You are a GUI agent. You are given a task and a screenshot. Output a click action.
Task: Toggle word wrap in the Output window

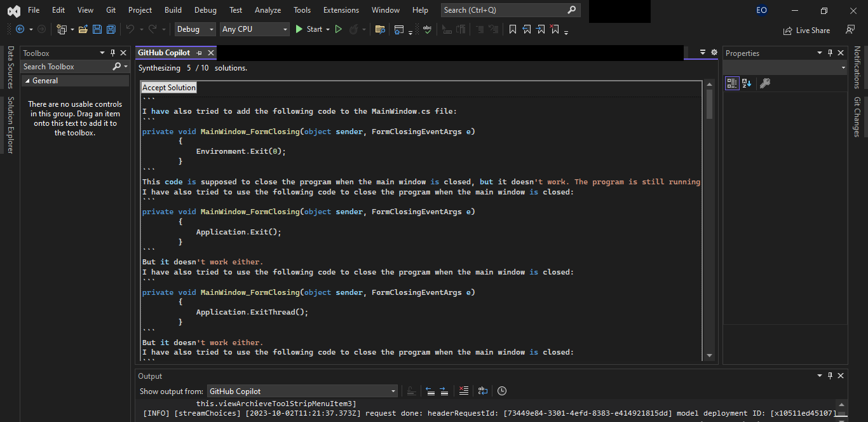pyautogui.click(x=483, y=391)
